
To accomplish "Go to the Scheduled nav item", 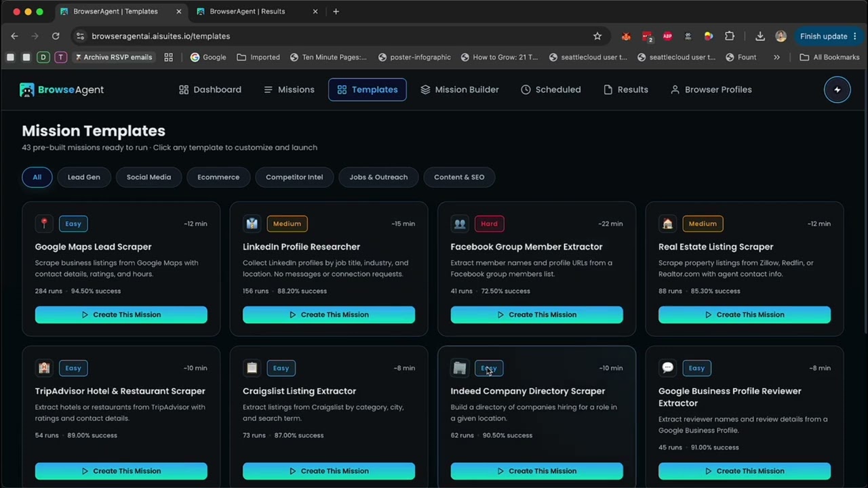I will (551, 89).
